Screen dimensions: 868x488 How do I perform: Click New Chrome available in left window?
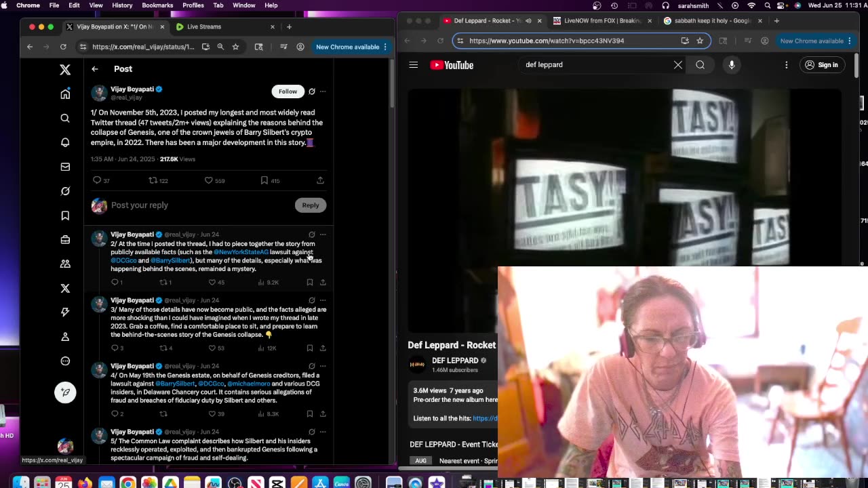(347, 47)
